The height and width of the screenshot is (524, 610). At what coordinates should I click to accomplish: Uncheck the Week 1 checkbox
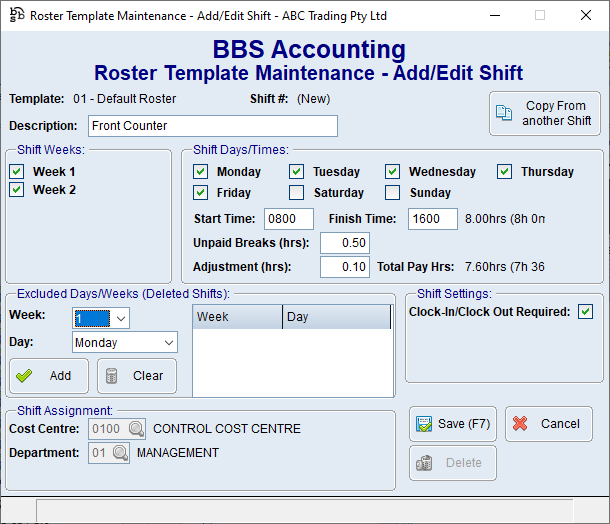click(17, 172)
